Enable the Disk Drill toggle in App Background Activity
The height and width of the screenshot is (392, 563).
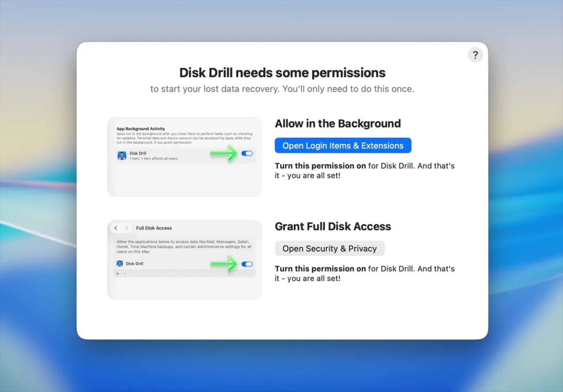coord(247,153)
